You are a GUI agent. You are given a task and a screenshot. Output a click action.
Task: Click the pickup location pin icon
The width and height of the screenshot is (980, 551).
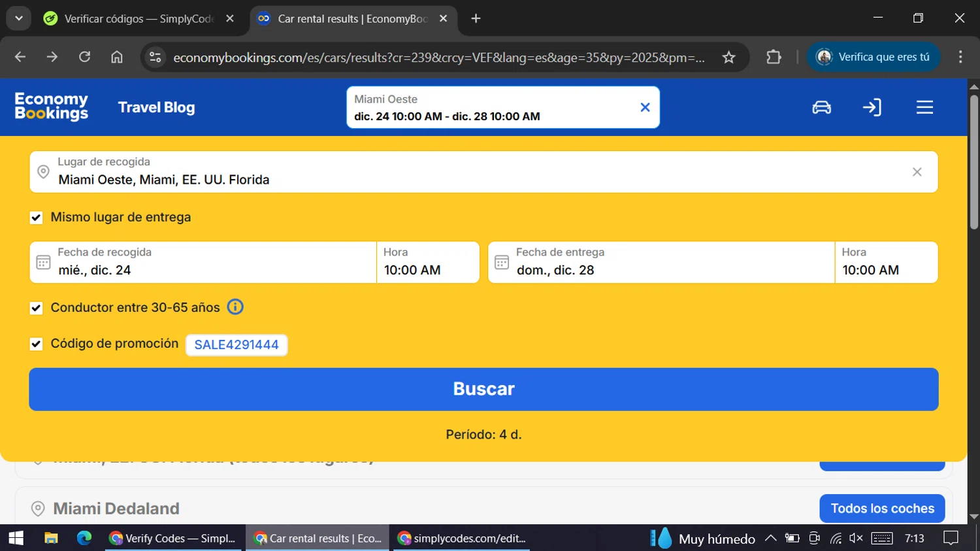pos(43,172)
